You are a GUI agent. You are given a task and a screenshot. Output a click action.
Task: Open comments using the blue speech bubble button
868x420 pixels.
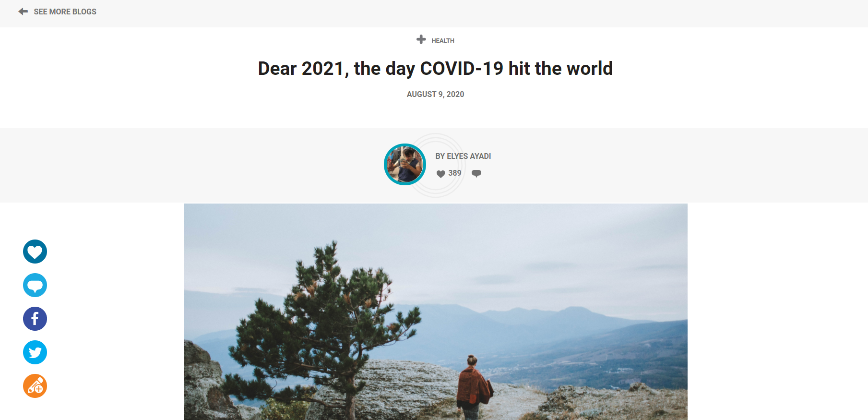click(35, 285)
